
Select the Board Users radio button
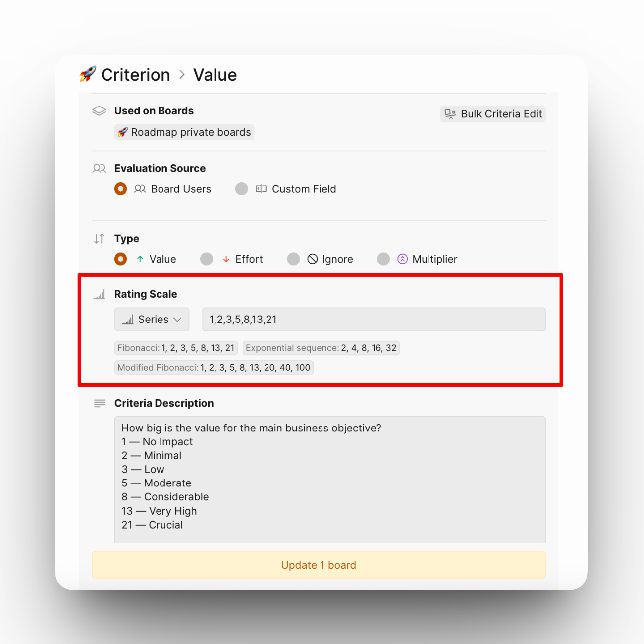(x=121, y=189)
